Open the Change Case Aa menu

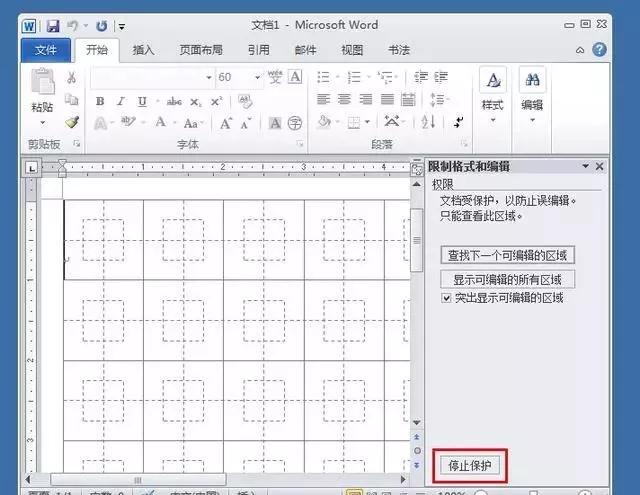pyautogui.click(x=191, y=123)
